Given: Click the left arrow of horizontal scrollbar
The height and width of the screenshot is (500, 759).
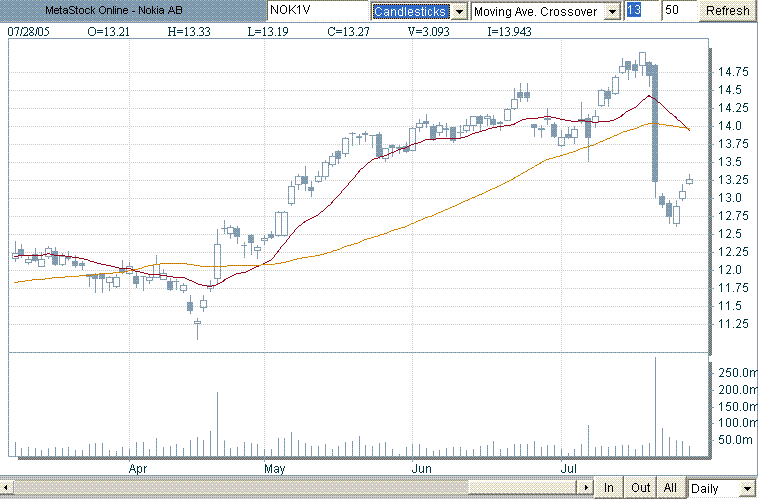Looking at the screenshot, I should 5,487.
